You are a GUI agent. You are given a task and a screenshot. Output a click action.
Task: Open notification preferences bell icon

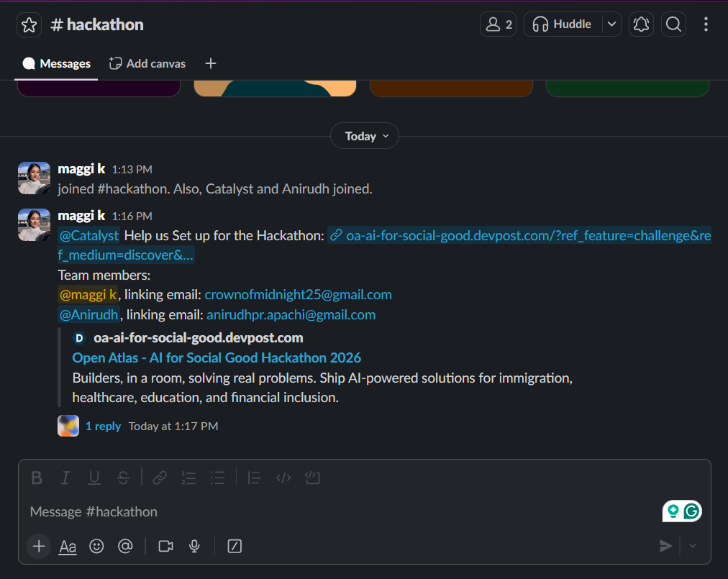641,24
